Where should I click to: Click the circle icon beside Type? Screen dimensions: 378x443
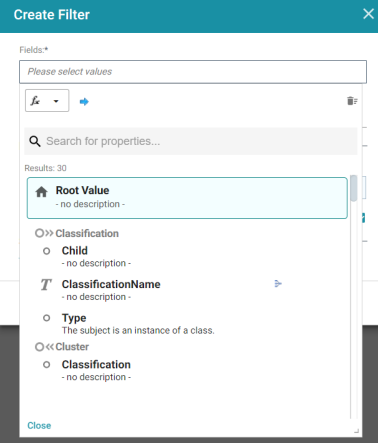click(47, 318)
